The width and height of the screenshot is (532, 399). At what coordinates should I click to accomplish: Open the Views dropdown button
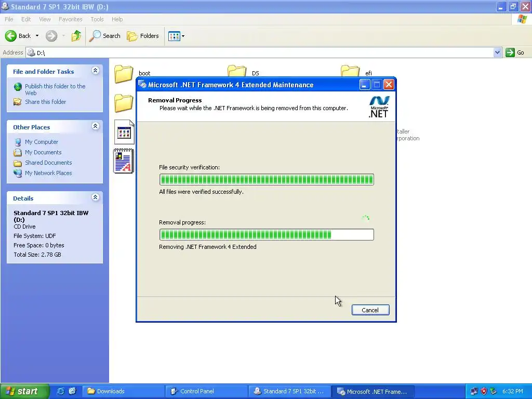(177, 36)
